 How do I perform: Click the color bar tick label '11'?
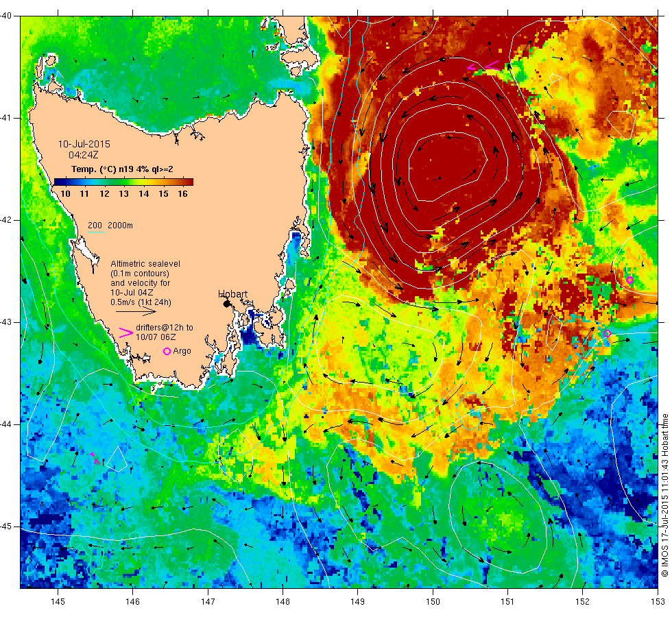coord(84,193)
